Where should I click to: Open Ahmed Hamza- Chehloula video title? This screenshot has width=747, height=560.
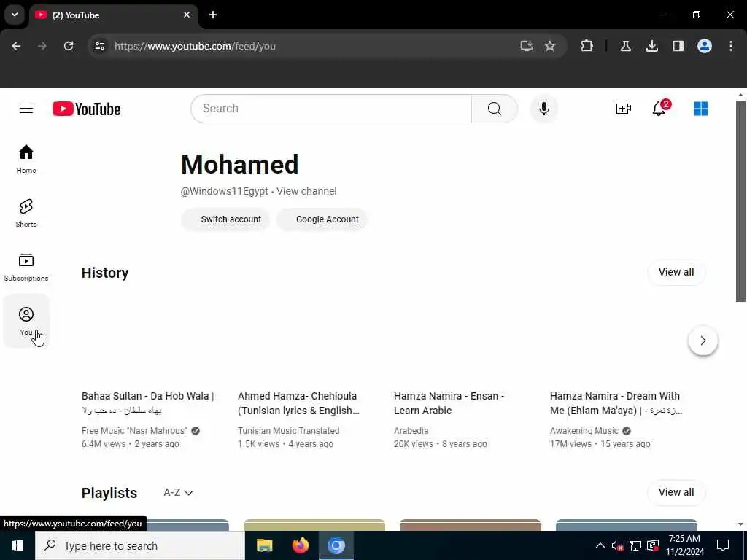298,402
